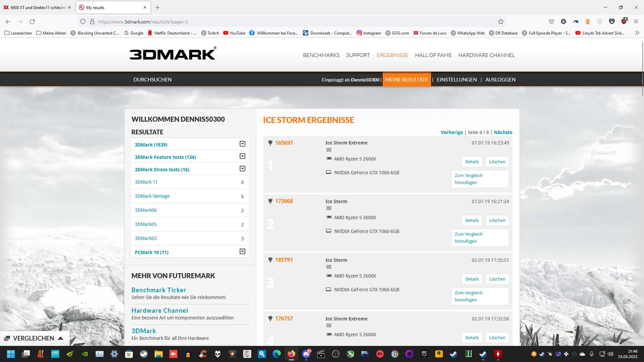Expand the 3DMark Stress tests (16) list
Viewport: 644px width, 362px height.
click(x=243, y=169)
